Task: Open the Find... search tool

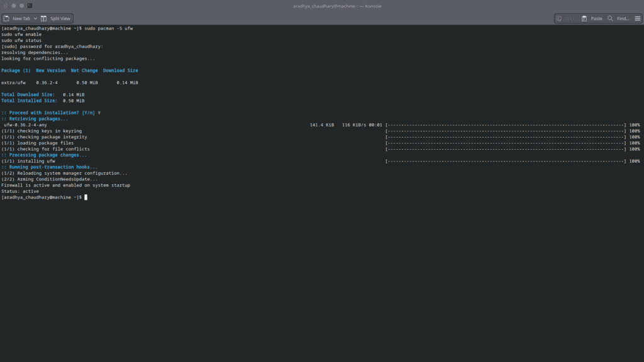Action: (618, 18)
